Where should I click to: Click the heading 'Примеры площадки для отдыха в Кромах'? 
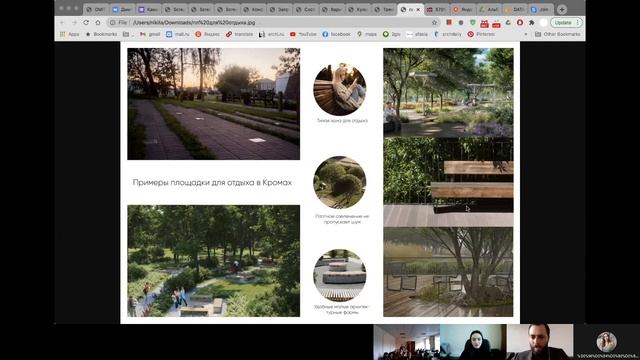pyautogui.click(x=212, y=182)
